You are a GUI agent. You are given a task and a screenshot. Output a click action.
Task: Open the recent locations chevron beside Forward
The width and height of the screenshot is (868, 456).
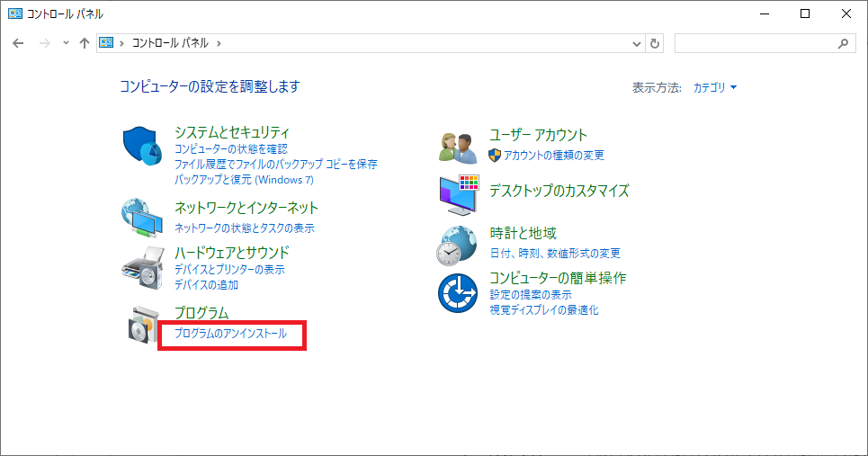click(66, 43)
